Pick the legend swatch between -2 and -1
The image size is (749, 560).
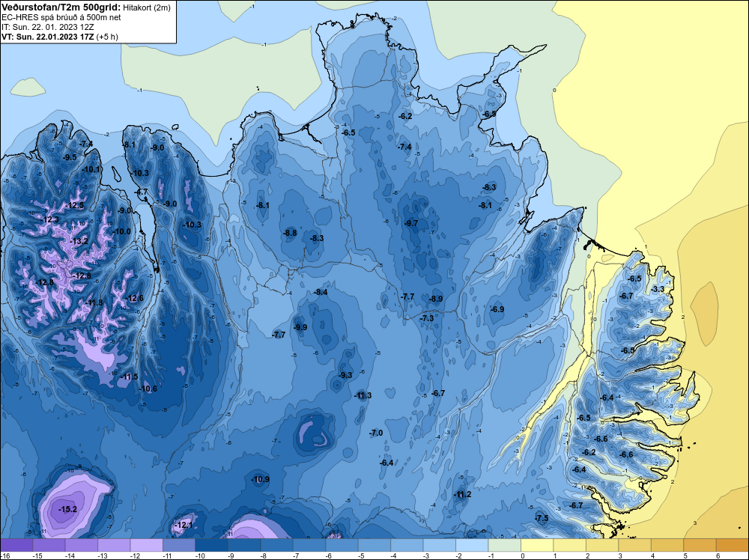[x=472, y=545]
